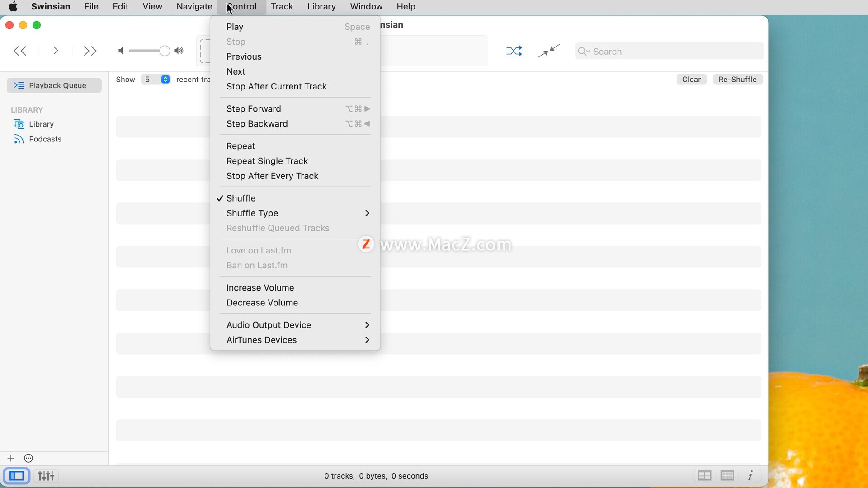Focus the Search input field
The height and width of the screenshot is (488, 868).
[x=669, y=51]
